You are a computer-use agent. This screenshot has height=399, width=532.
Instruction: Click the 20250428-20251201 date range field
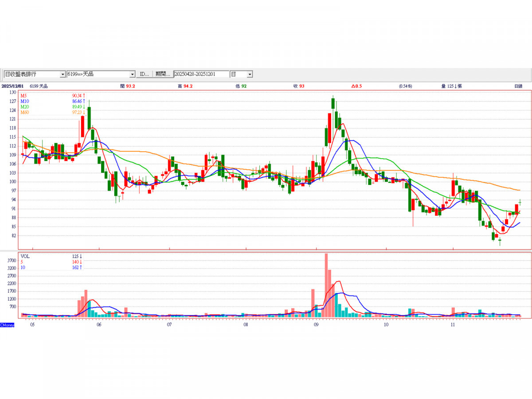pos(201,74)
